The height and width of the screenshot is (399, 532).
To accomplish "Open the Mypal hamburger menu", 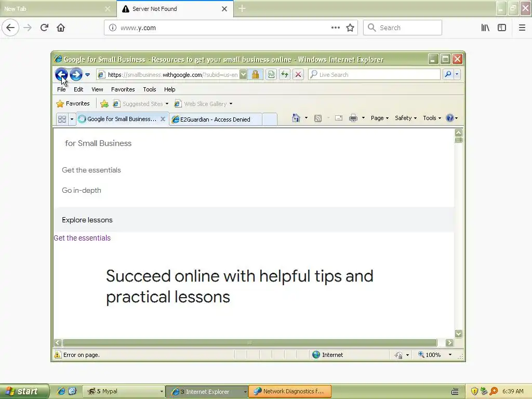I will tap(522, 28).
